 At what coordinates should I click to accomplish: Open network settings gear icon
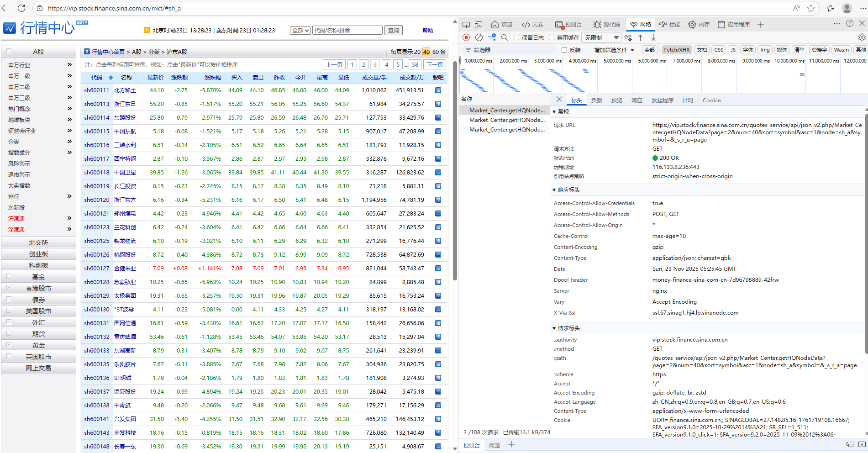(862, 37)
